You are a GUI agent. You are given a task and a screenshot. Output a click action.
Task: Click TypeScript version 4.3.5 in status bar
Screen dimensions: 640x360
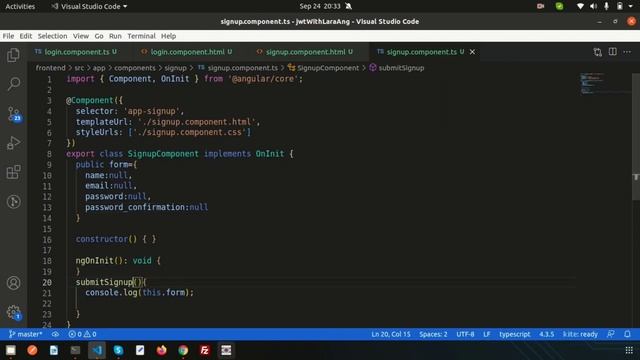[547, 334]
